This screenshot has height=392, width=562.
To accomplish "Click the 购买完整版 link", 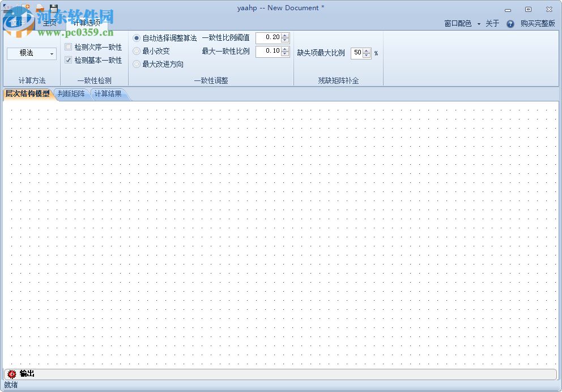I will [x=538, y=24].
